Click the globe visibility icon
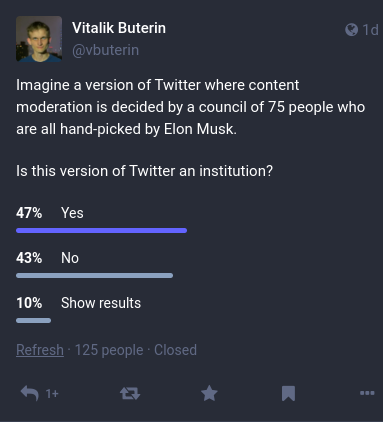 [x=351, y=30]
